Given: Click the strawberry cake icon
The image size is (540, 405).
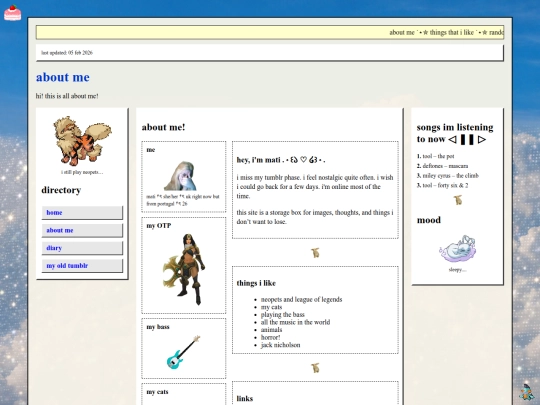Looking at the screenshot, I should click(12, 13).
